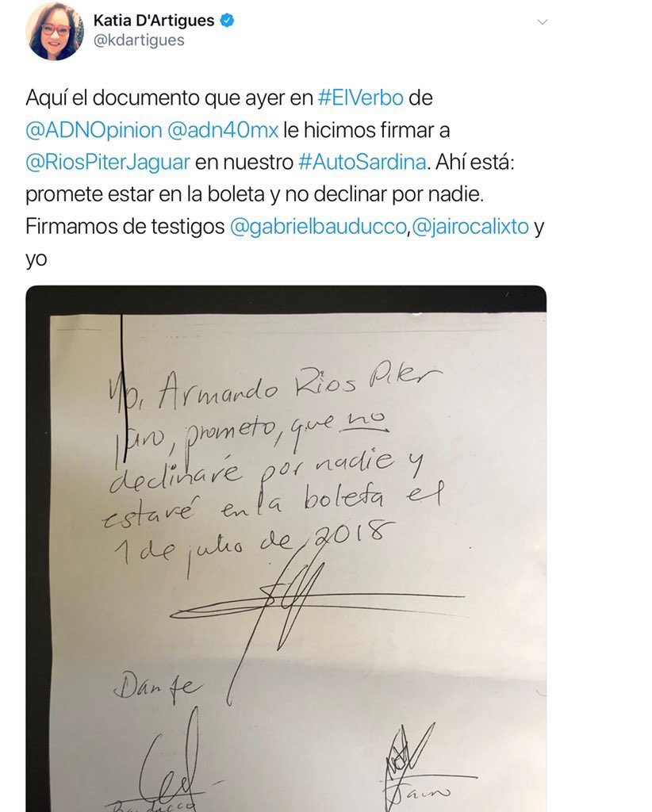Go to the @jairocalixto mention
This screenshot has width=652, height=812.
(470, 227)
